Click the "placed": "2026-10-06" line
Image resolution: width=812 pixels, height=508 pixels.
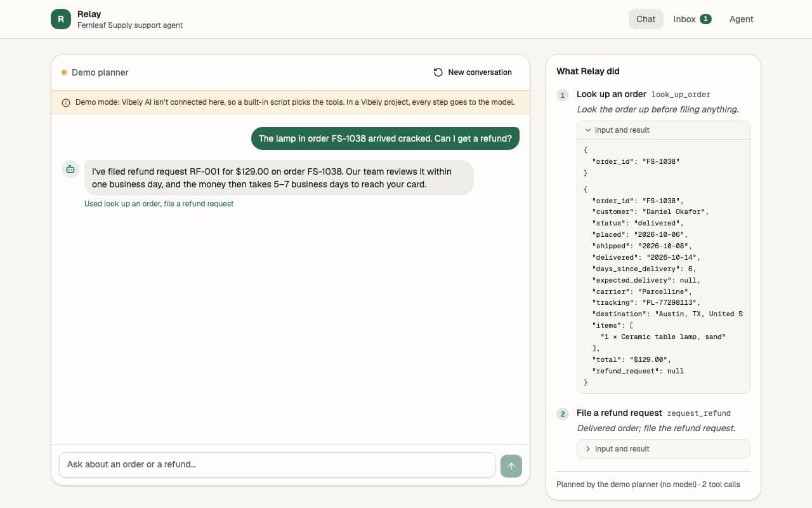pos(639,234)
